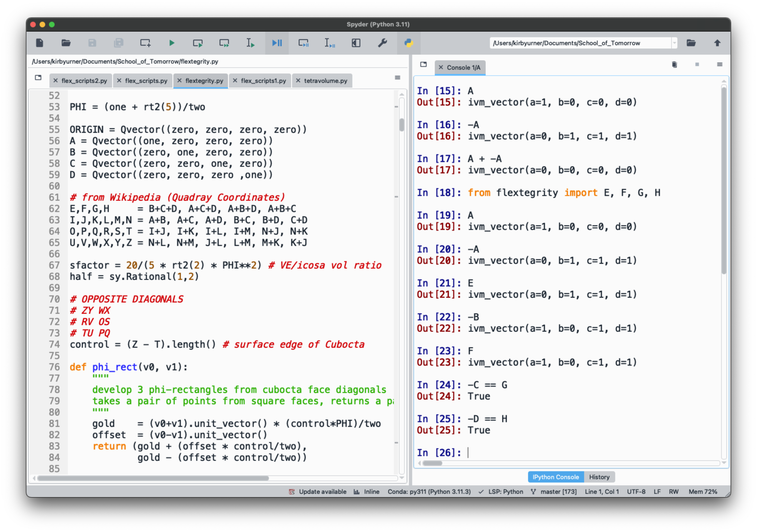Close the flex_scripts2.py tab

pyautogui.click(x=55, y=81)
